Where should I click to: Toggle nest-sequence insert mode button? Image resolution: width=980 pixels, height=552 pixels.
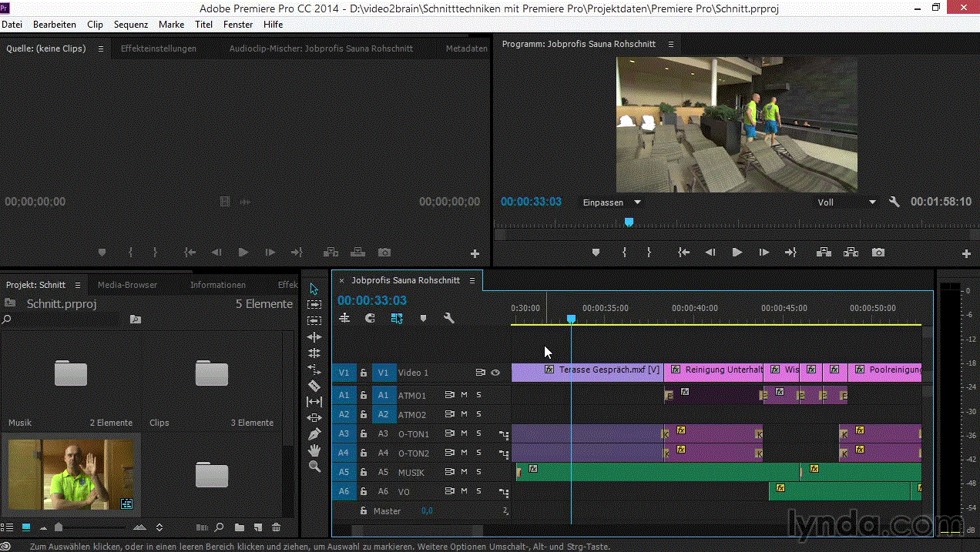click(344, 318)
